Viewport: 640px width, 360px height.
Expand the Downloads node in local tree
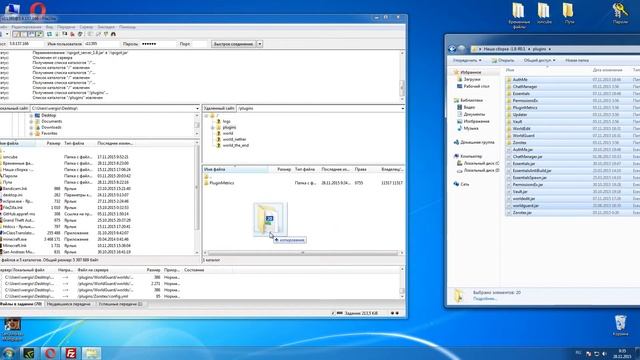coord(31,127)
